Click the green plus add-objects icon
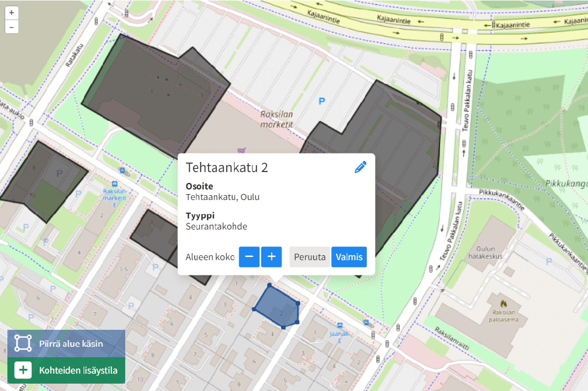Screen dimensions: 588x391 [23, 370]
